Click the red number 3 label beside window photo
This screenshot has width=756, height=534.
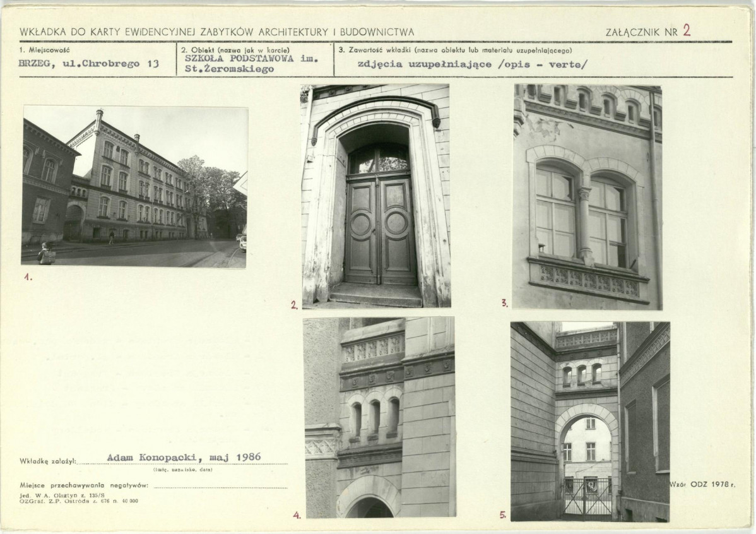(x=505, y=304)
